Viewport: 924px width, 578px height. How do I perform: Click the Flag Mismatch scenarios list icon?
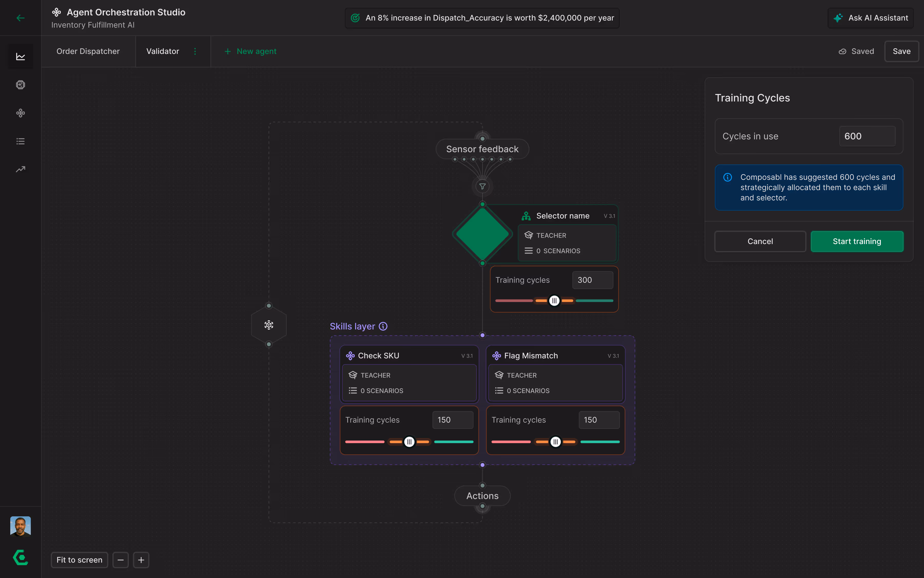click(499, 391)
